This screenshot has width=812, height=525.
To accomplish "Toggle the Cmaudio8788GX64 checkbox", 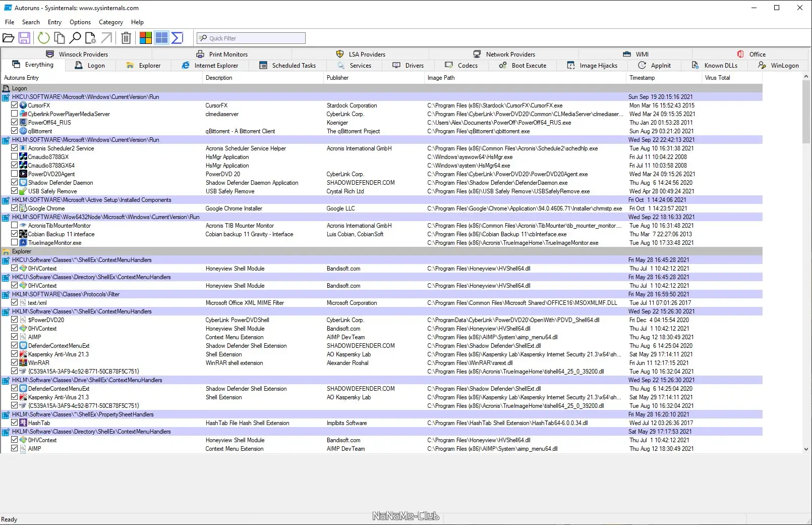I will point(15,166).
